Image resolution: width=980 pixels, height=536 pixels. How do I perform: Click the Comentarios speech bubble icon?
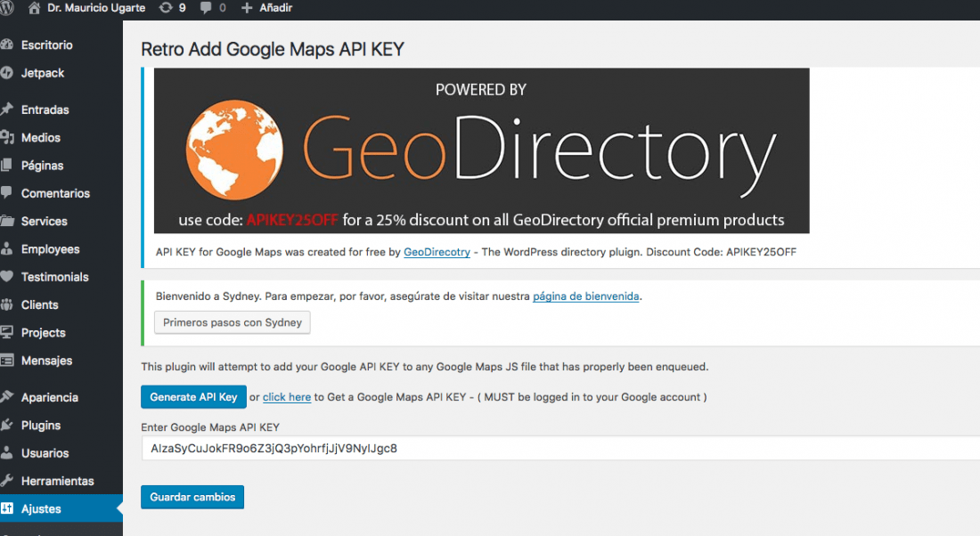click(6, 193)
